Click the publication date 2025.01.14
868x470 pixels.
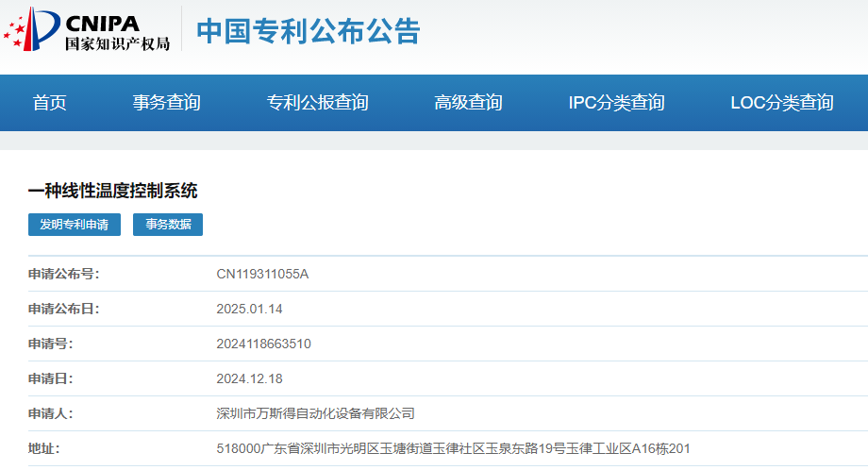click(249, 309)
